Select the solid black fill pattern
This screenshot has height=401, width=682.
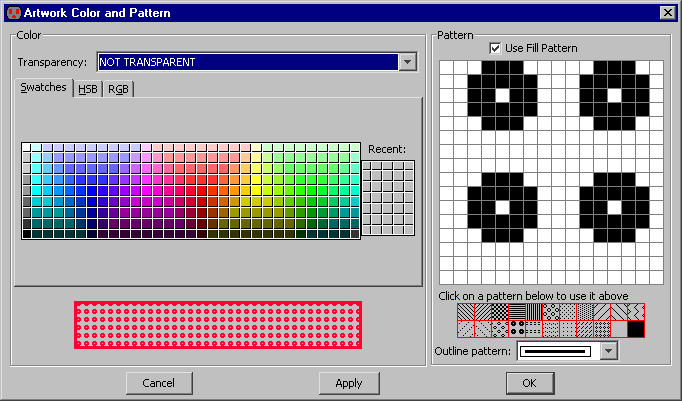tap(636, 328)
